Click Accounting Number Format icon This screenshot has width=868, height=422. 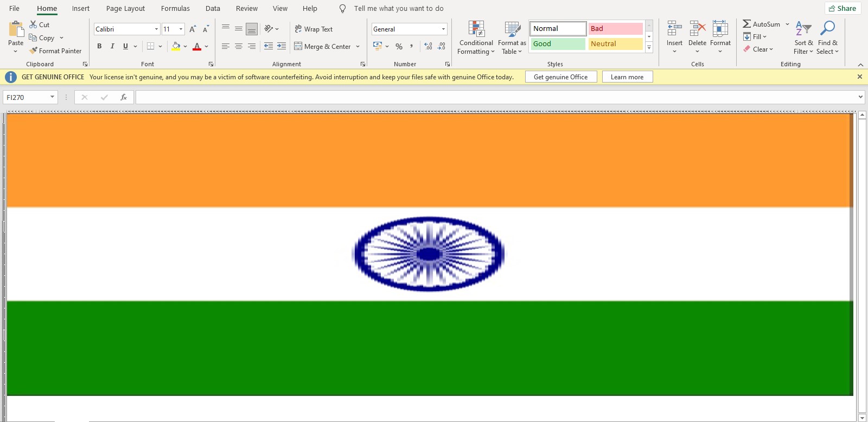378,46
